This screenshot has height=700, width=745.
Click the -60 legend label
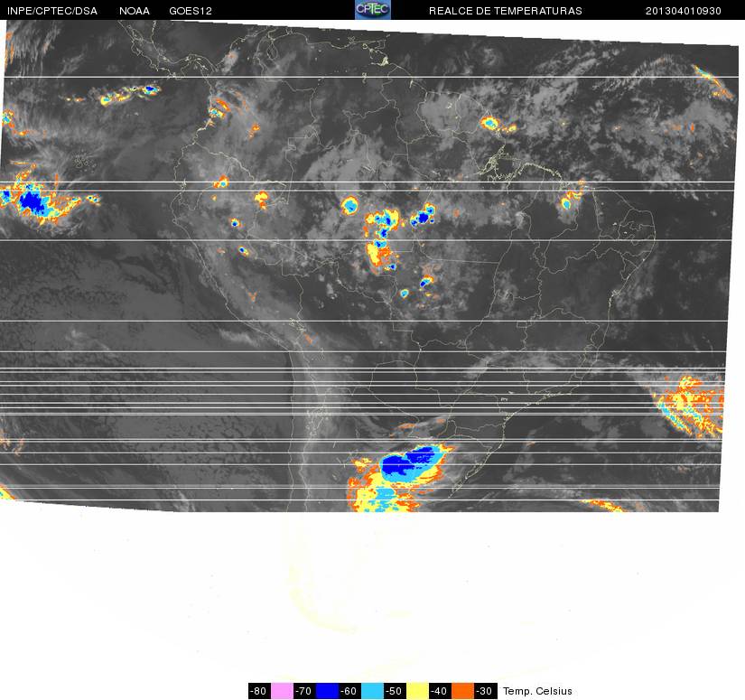click(349, 691)
